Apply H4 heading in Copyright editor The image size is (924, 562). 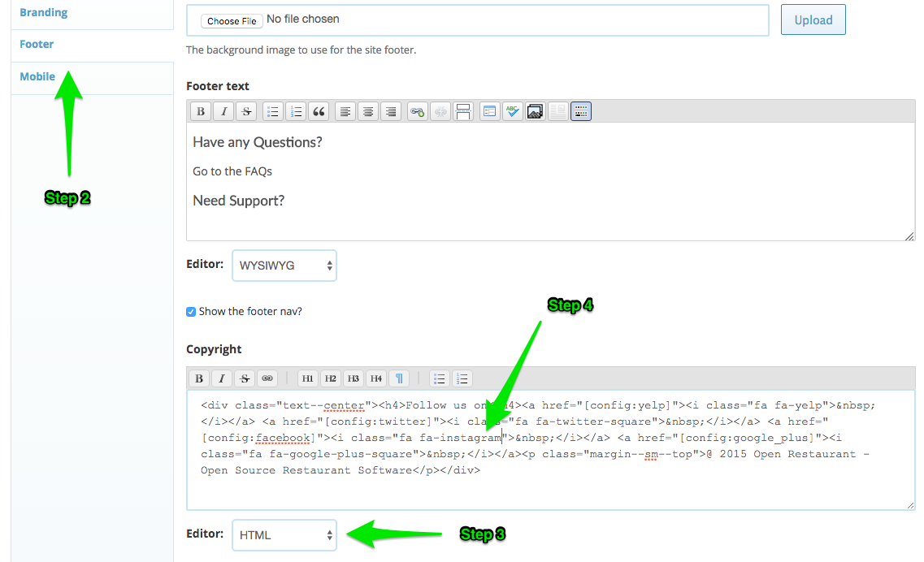[376, 378]
